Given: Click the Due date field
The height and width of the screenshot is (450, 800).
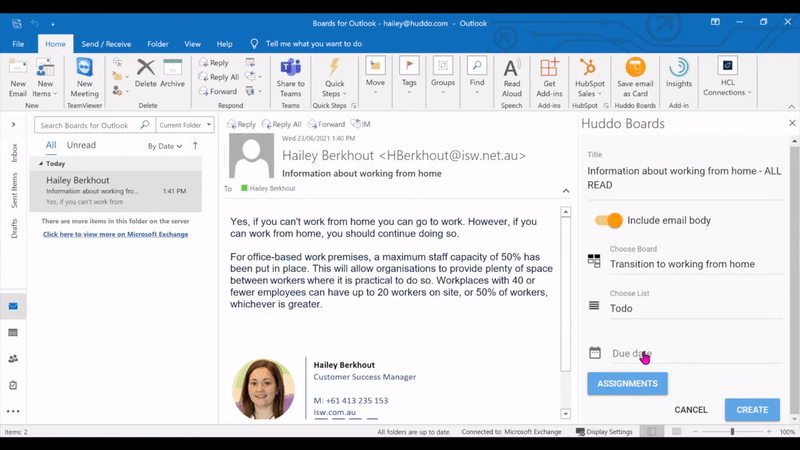Looking at the screenshot, I should pos(696,353).
